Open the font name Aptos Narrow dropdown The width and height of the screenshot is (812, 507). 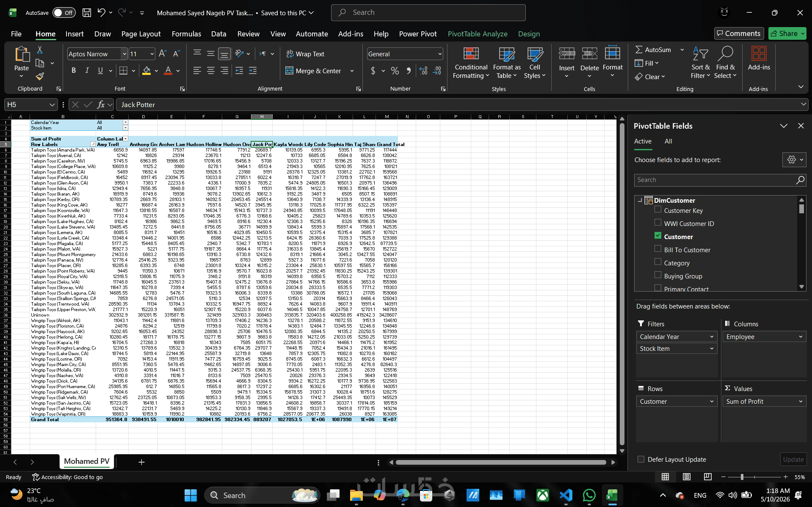tap(124, 54)
